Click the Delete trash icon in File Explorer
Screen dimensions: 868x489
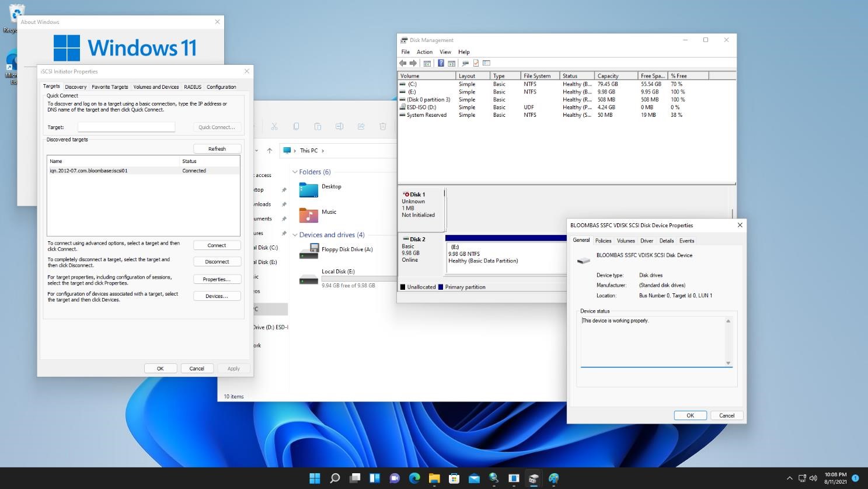(383, 126)
